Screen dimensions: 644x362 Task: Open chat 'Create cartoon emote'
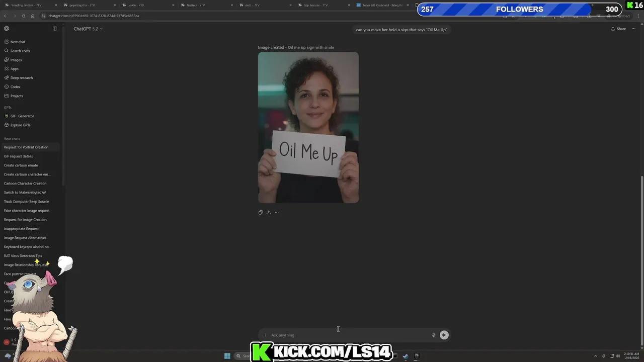point(30,165)
